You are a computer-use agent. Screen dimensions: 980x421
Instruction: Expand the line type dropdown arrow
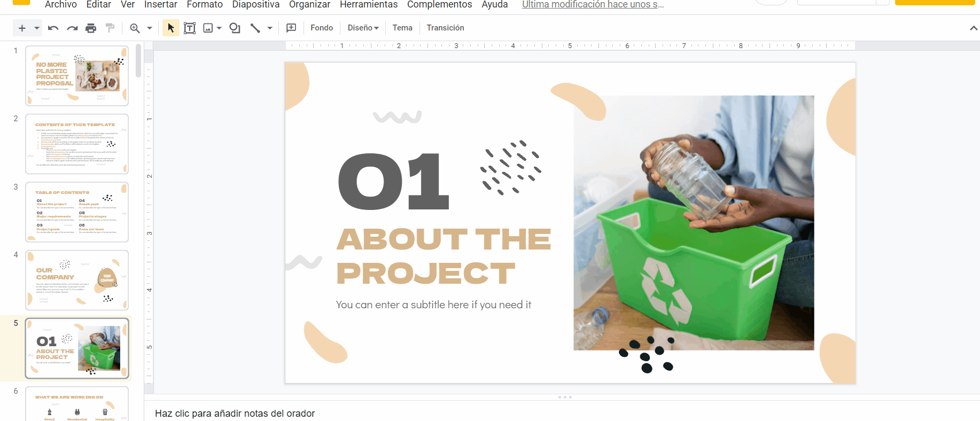[x=270, y=28]
